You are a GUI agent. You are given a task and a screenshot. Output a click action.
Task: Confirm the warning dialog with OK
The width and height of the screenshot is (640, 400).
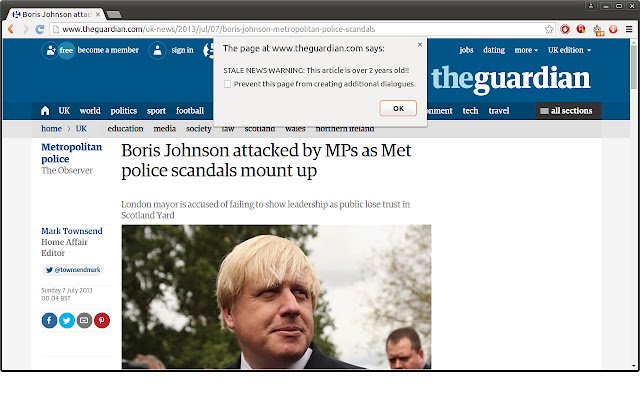point(398,108)
